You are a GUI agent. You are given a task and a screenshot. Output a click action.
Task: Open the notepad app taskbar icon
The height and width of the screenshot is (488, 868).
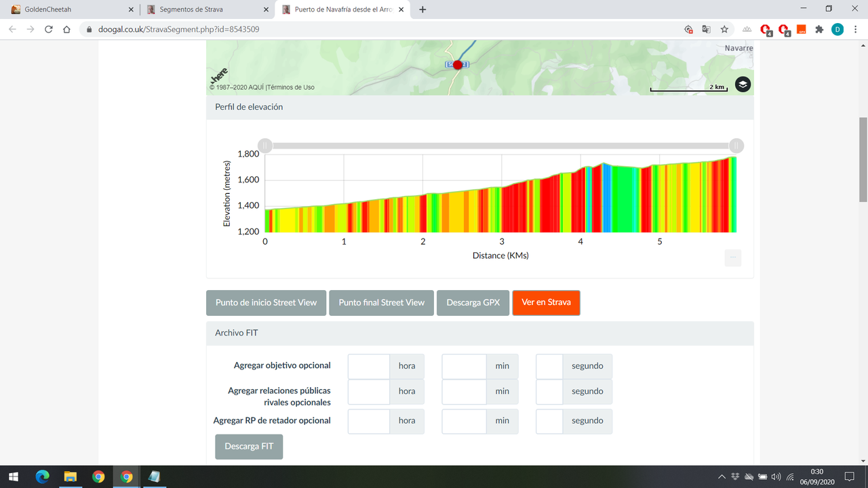coord(155,476)
